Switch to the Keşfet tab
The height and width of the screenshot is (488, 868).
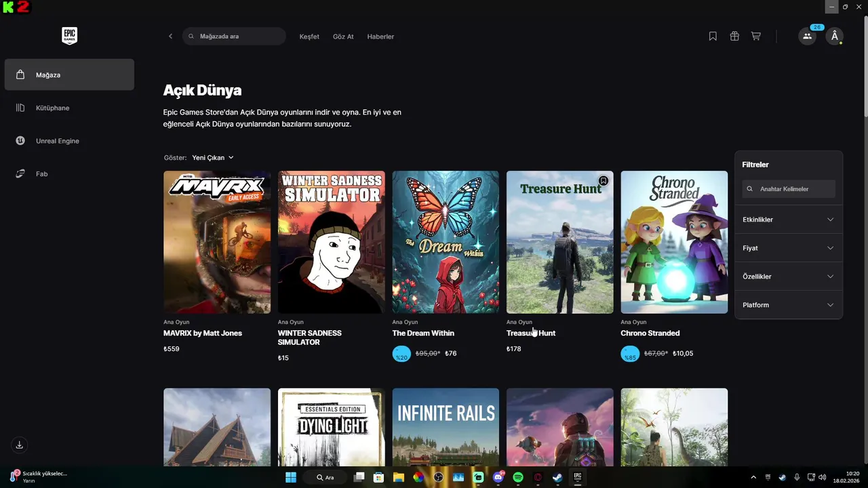[x=309, y=37]
